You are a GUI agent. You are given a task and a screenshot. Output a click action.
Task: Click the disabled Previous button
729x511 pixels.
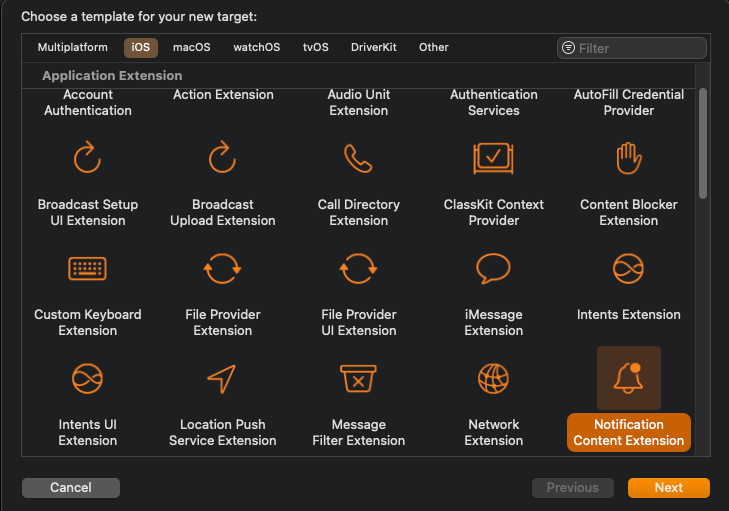coord(572,488)
